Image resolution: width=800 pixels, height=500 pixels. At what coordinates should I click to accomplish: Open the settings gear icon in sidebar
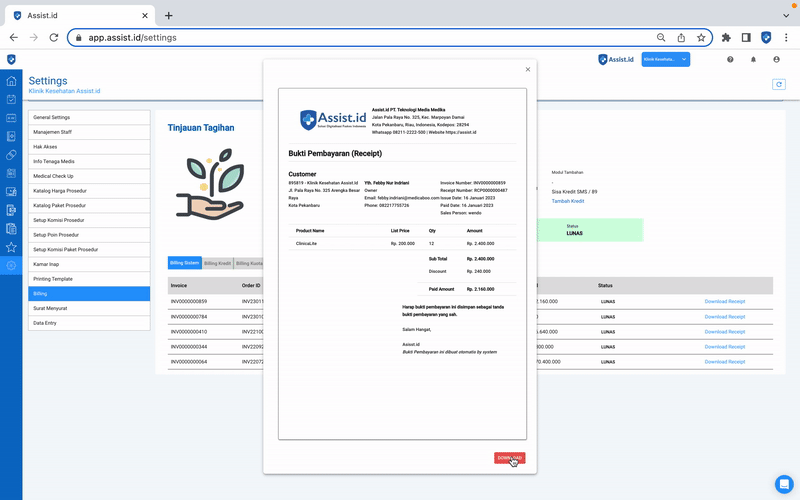coord(11,265)
